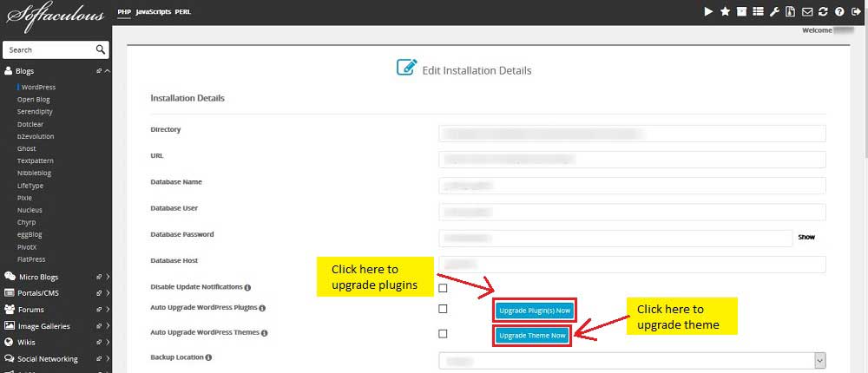Select Open Blog in the sidebar
Screen dimensions: 868x373
click(x=33, y=100)
